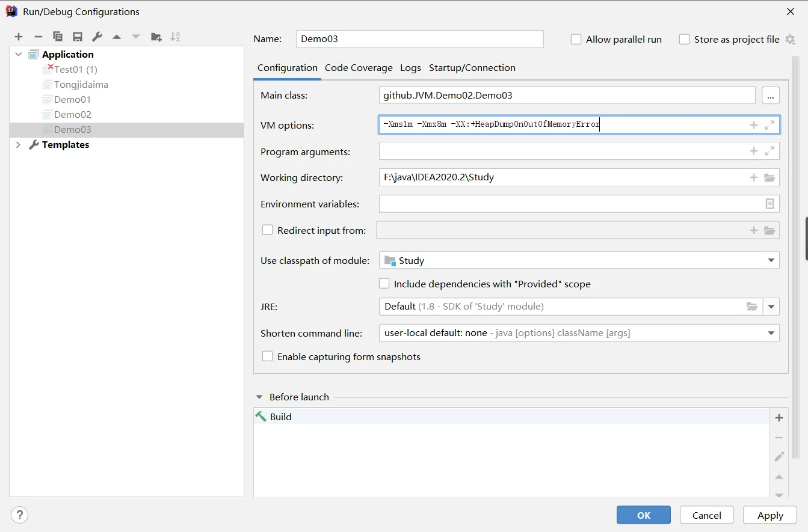The width and height of the screenshot is (808, 532).
Task: Open edit templates wrench icon
Action: click(x=97, y=37)
